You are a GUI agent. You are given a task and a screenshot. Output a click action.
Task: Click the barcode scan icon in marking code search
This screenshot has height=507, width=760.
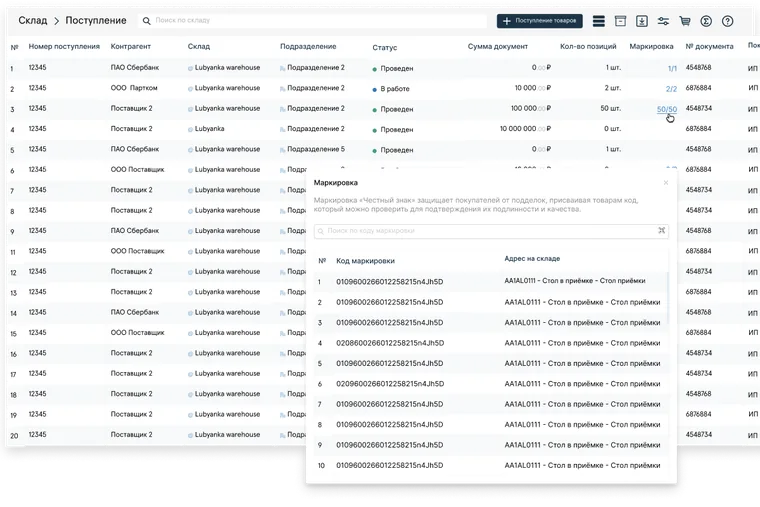[x=662, y=231]
